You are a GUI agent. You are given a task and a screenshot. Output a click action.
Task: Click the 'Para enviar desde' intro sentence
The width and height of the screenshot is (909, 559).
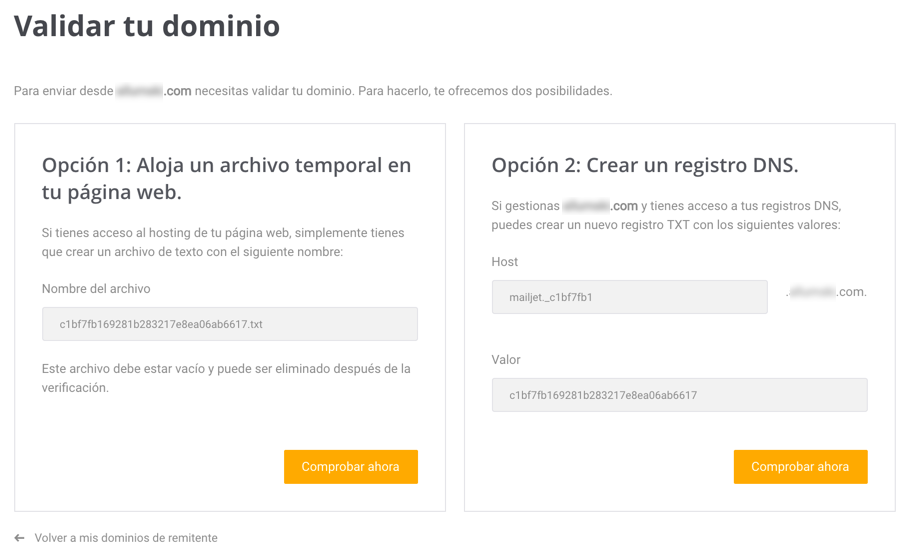313,91
